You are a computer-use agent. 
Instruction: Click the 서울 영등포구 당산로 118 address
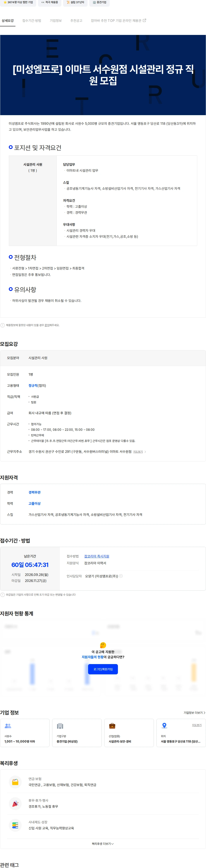pos(180,741)
